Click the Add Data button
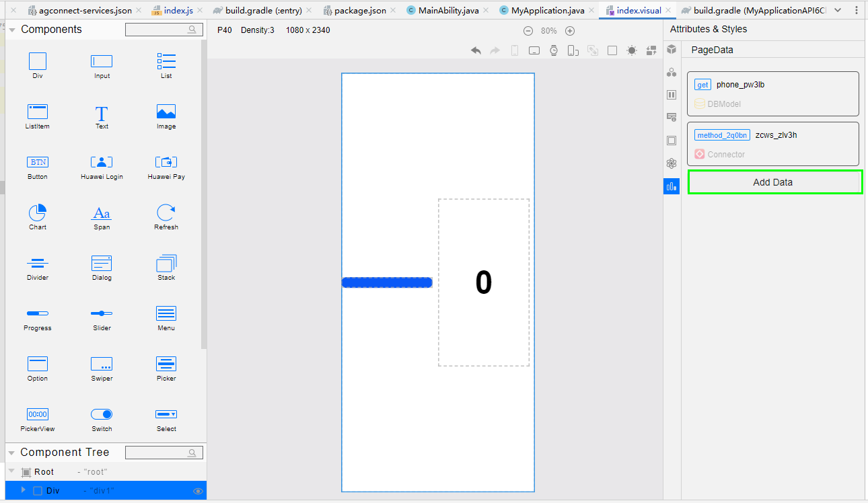The height and width of the screenshot is (503, 868). coord(774,182)
